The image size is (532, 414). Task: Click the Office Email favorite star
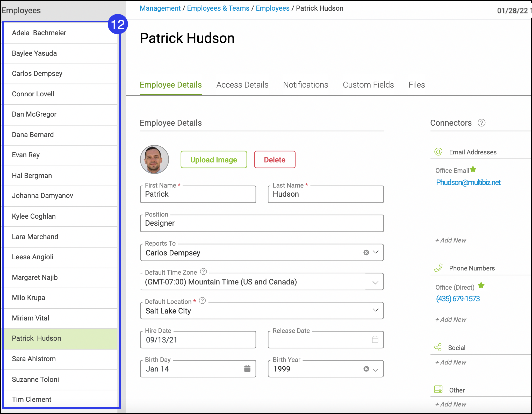[473, 169]
